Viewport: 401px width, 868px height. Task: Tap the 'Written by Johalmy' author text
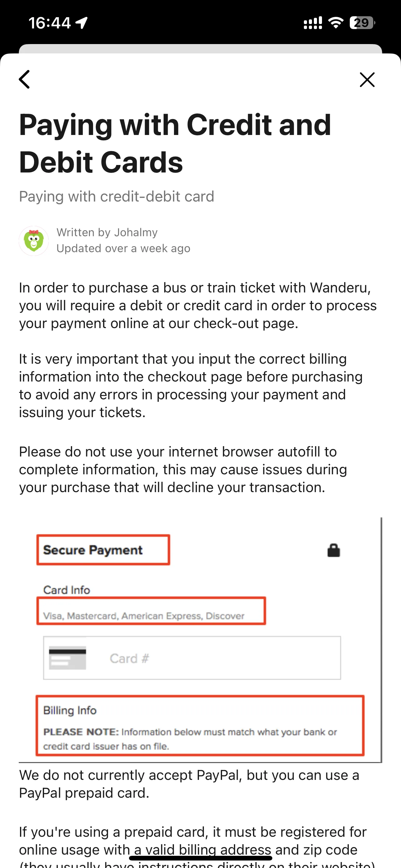107,232
